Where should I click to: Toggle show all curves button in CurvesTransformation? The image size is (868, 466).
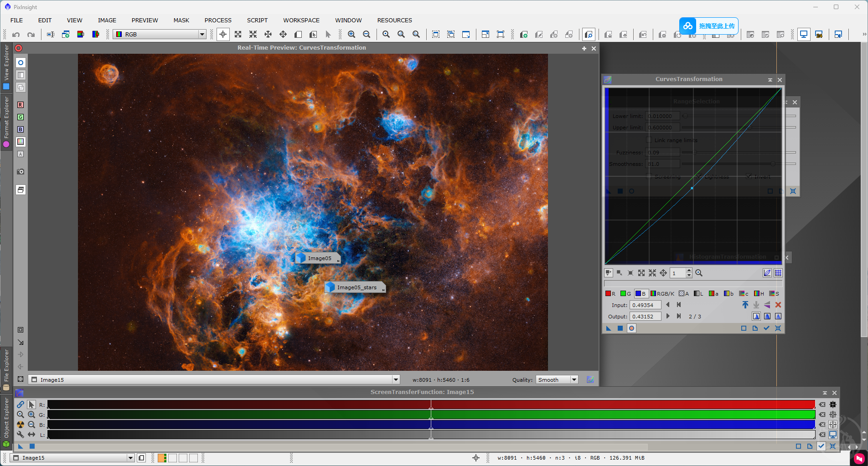(767, 273)
